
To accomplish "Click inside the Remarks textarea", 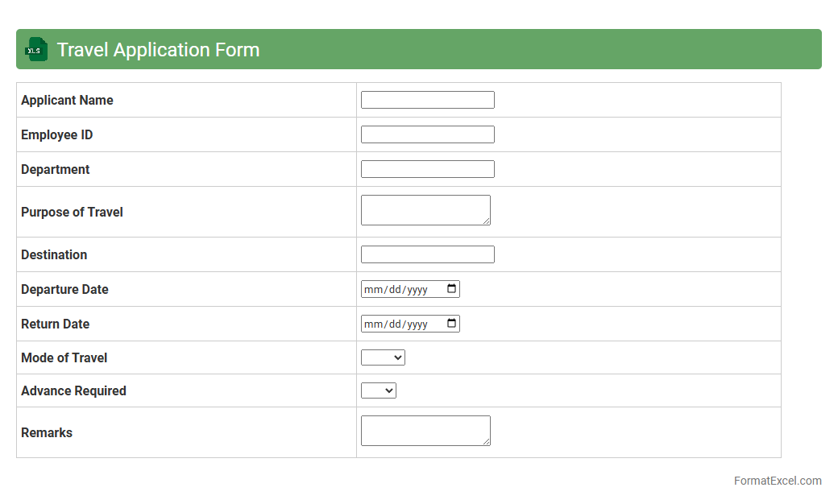I will [x=425, y=430].
